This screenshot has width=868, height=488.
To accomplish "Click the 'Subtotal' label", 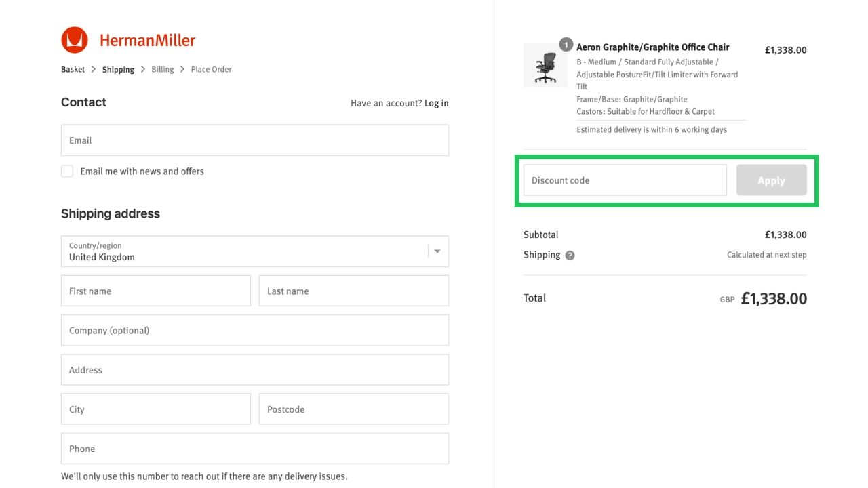I will 541,235.
